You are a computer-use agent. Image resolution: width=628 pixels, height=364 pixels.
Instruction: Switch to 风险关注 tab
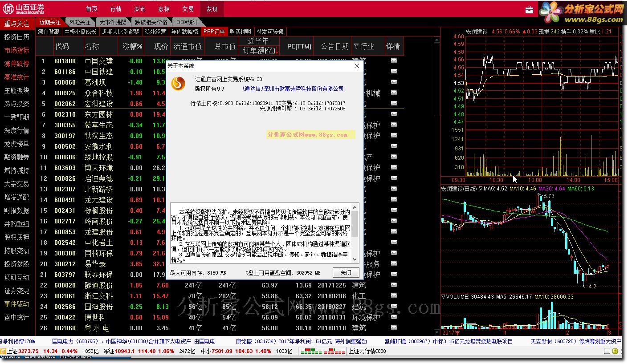click(x=80, y=22)
